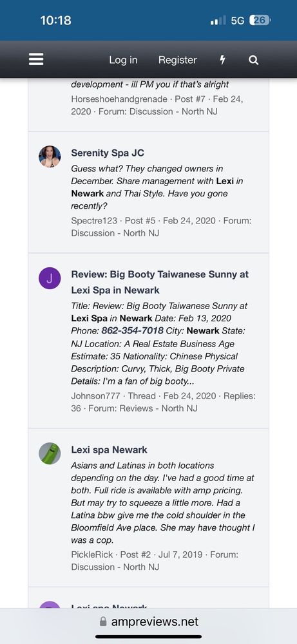Open the Review thread title by Johnson777
Screen dimensions: 297x644
click(160, 282)
